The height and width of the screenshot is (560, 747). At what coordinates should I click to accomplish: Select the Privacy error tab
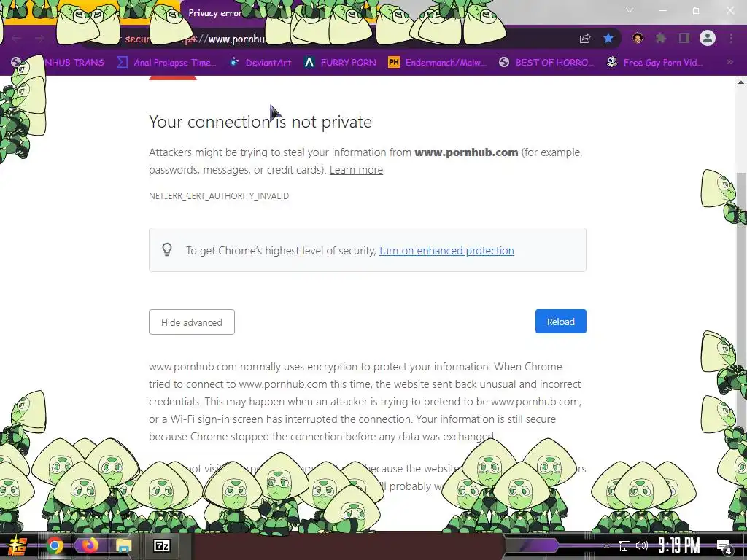point(214,13)
